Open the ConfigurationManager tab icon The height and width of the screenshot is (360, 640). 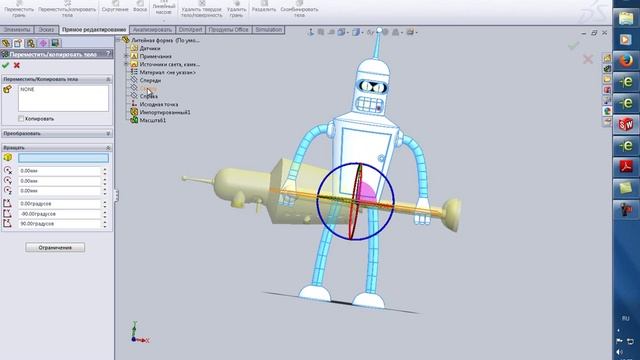30,43
